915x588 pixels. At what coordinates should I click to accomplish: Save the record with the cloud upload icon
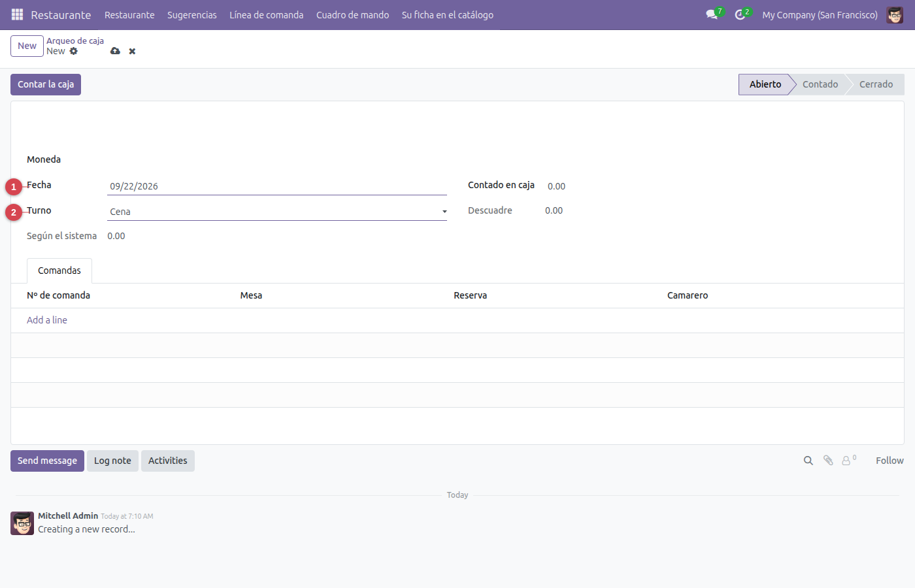coord(115,51)
